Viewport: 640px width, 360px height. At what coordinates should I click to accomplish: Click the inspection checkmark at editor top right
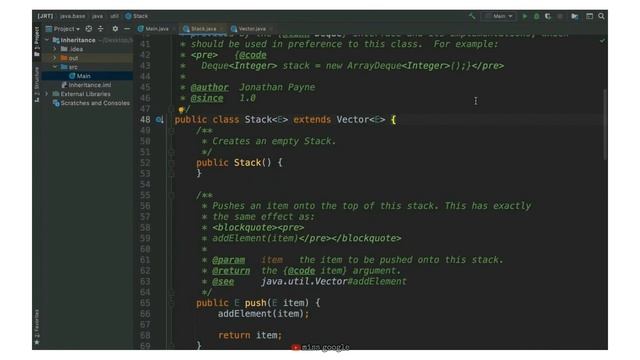[x=602, y=41]
